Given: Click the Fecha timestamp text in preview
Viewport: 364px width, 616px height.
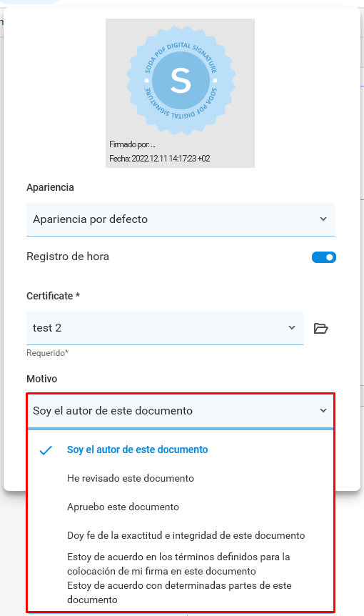Looking at the screenshot, I should pyautogui.click(x=160, y=159).
